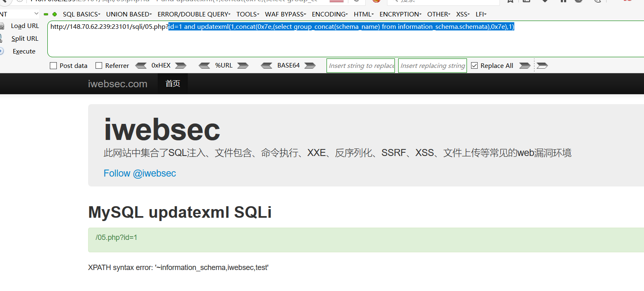Open the ERROR/DOUBLE QUERY menu
Screen dimensions: 644x291
click(194, 14)
